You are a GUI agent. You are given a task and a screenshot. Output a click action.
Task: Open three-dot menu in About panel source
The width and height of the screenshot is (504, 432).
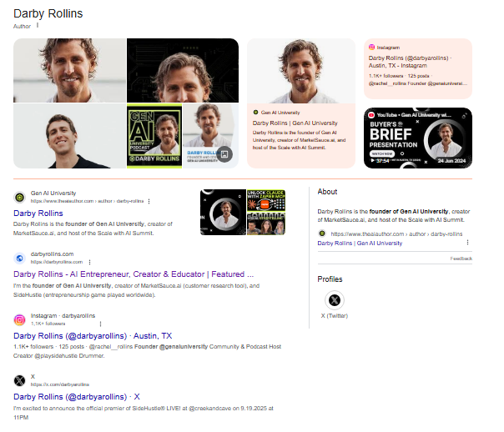click(467, 242)
